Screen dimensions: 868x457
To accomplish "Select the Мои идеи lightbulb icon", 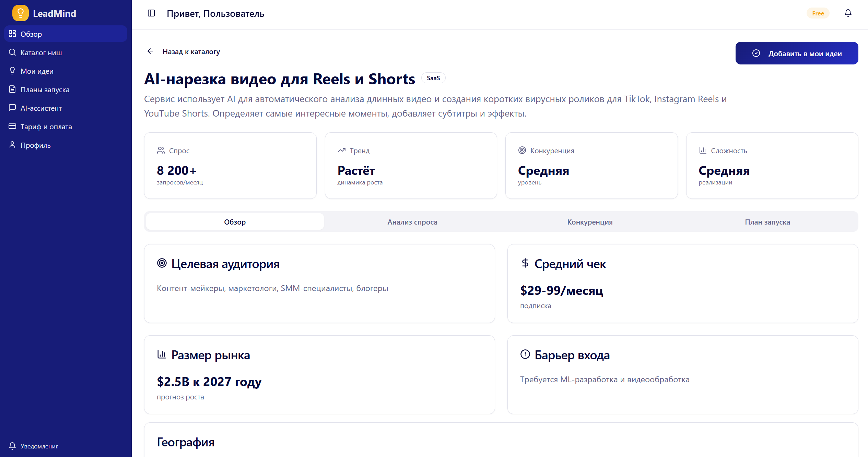I will [12, 71].
